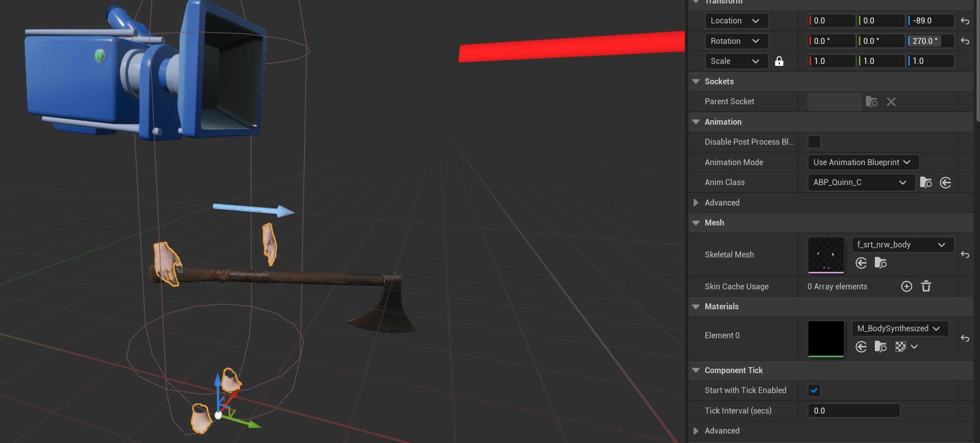
Task: Open the Location type dropdown
Action: point(736,21)
